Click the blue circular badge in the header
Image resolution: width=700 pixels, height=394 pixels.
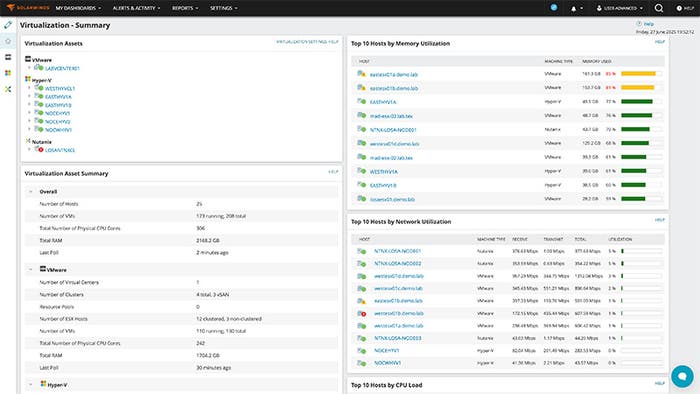click(x=554, y=7)
